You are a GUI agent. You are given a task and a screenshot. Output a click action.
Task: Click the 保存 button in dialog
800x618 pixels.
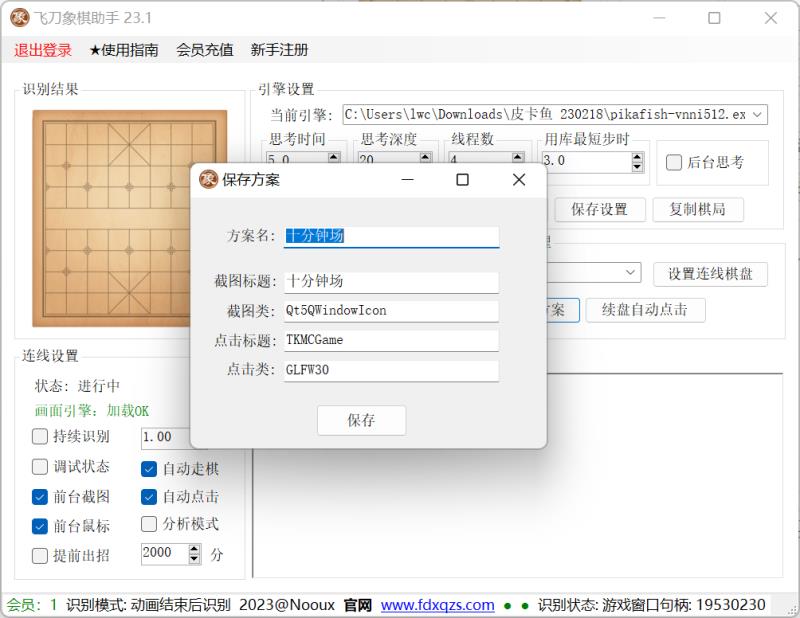pyautogui.click(x=361, y=420)
